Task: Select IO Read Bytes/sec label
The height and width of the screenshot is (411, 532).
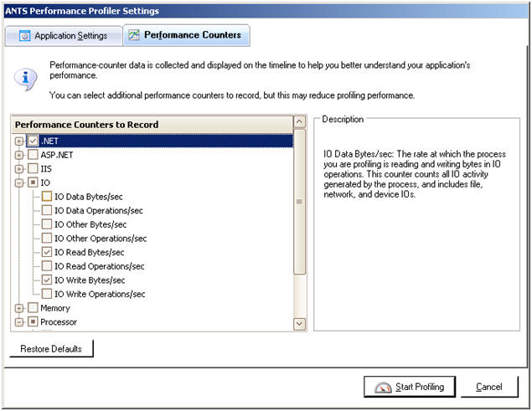Action: coord(90,252)
